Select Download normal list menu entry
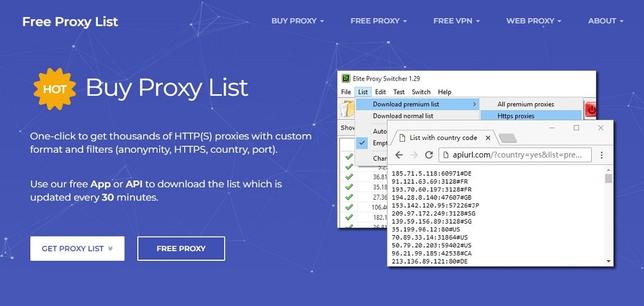This screenshot has height=306, width=644. click(x=418, y=116)
